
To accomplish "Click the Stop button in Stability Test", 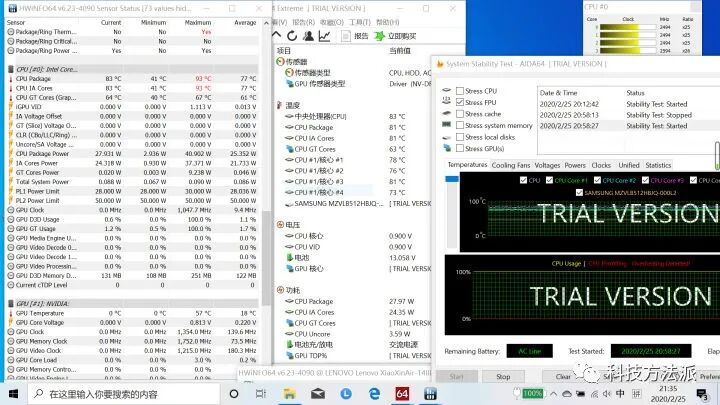I will [x=503, y=377].
